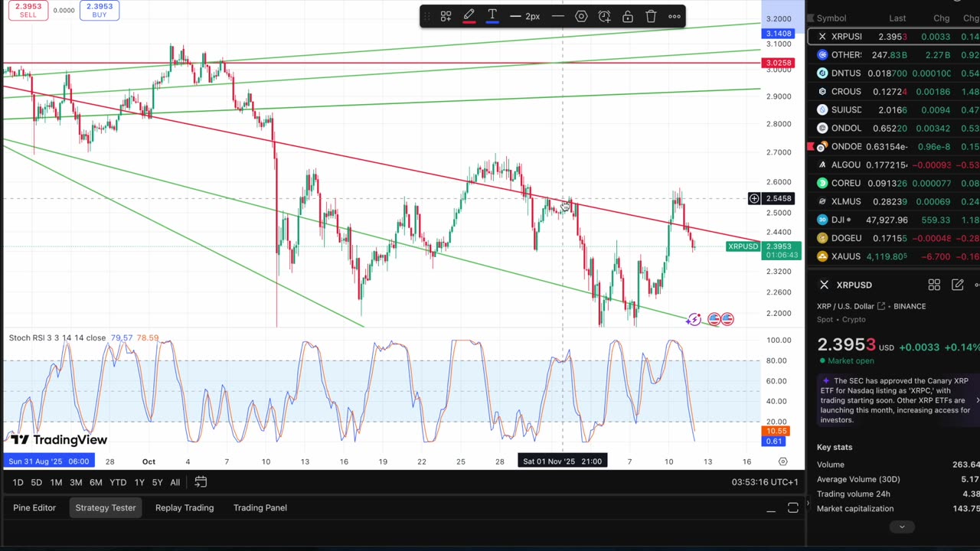Add alert on drawing clock icon
This screenshot has height=551, width=980.
[604, 16]
